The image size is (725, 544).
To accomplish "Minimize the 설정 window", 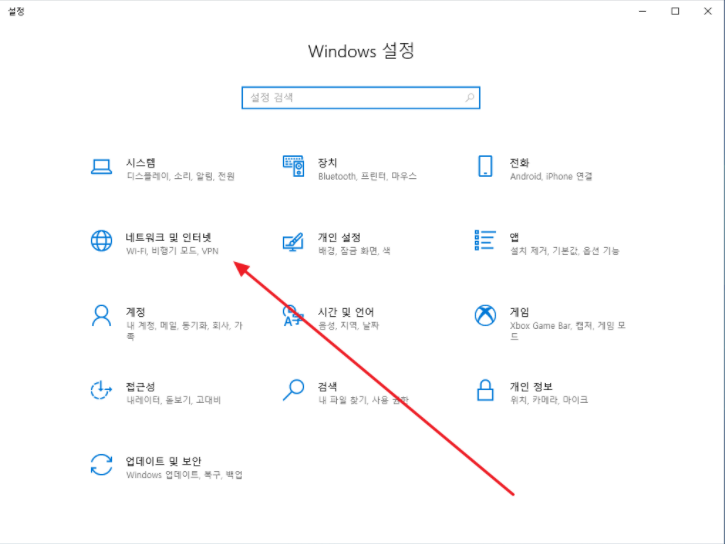I will [642, 11].
